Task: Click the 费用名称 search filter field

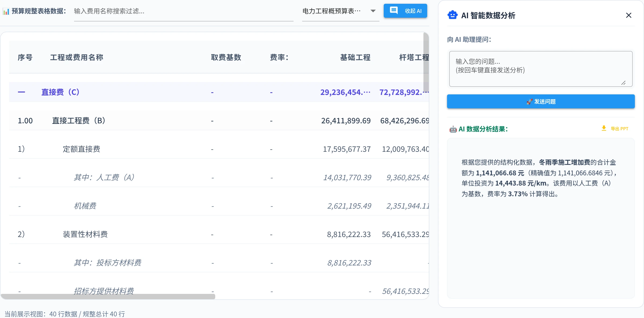Action: [184, 11]
